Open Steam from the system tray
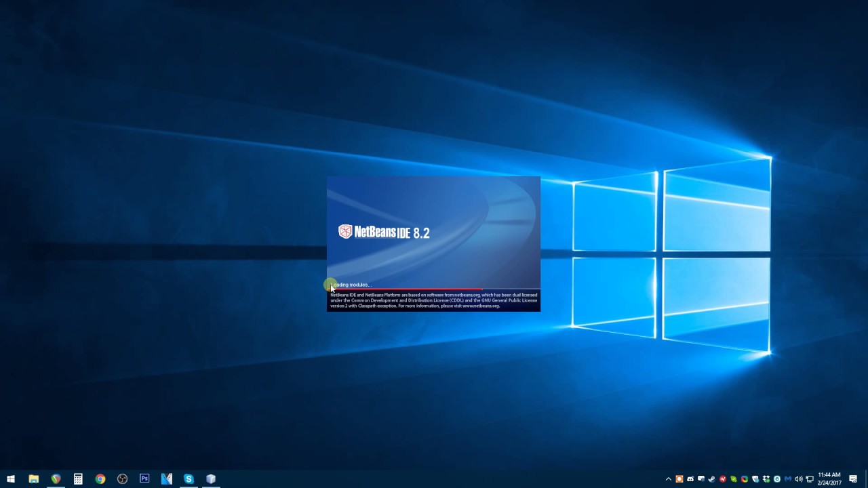868x488 pixels. click(x=712, y=479)
